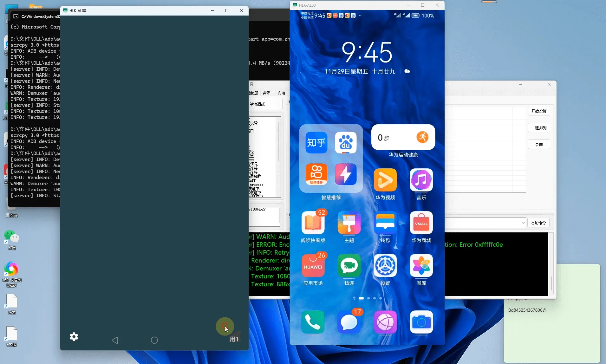
Task: Open the Huawei Wallet app
Action: point(385,223)
